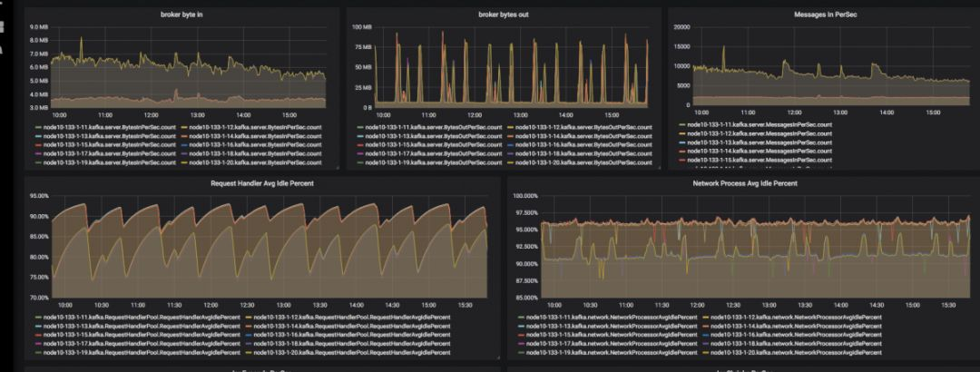
Task: Click the partially visible sidebar icon at left edge
Action: pos(2,26)
